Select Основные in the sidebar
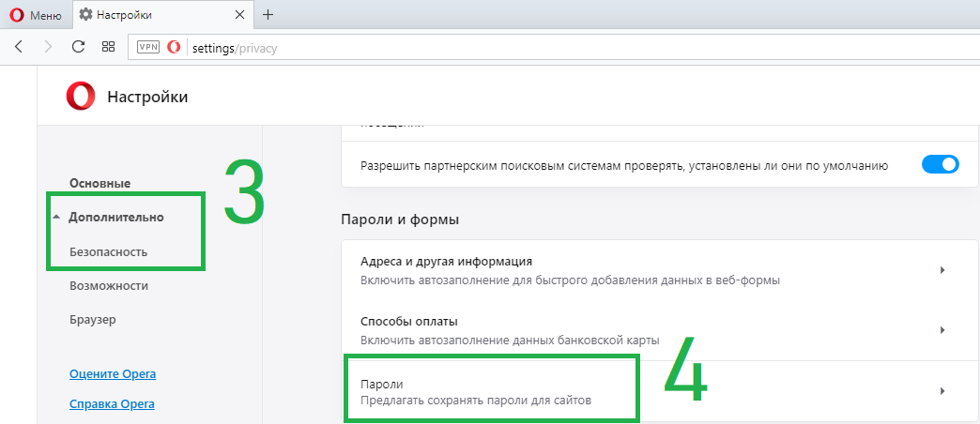The width and height of the screenshot is (980, 424). click(100, 183)
